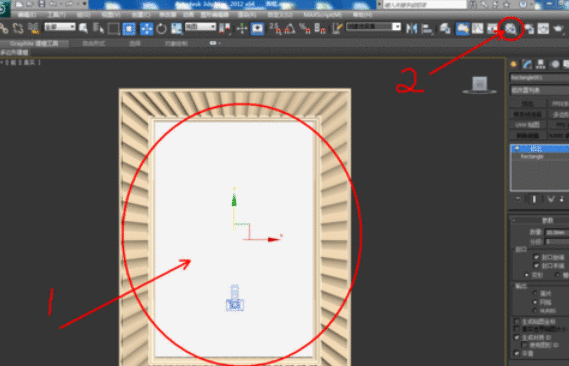569x366 pixels.
Task: Toggle the 封口始端 checkbox
Action: click(x=536, y=257)
